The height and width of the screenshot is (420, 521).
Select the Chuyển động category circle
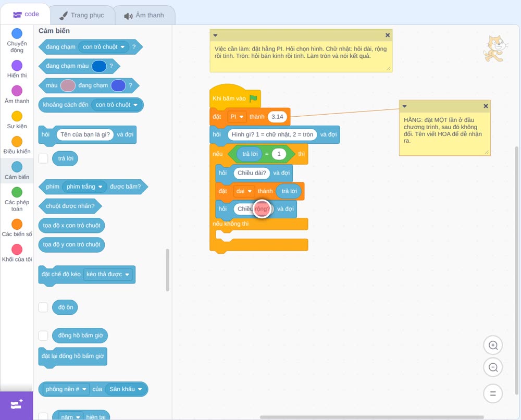17,33
